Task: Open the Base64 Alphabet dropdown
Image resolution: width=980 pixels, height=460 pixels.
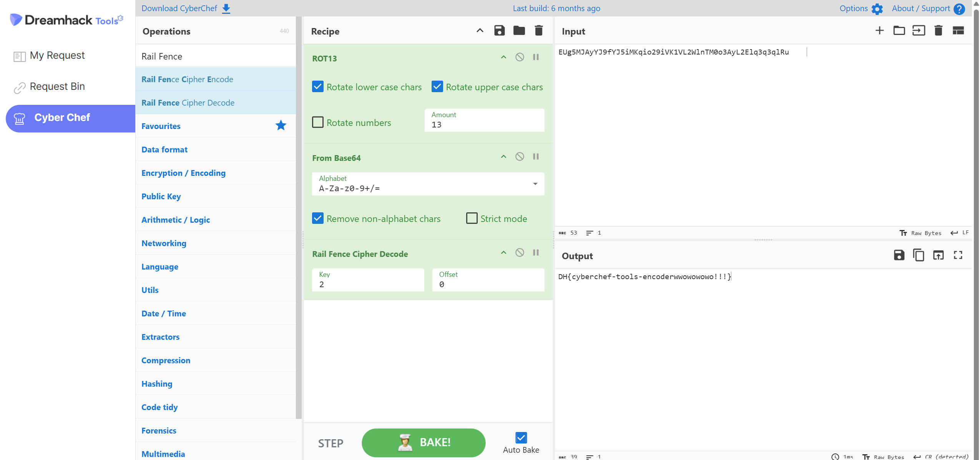Action: 535,184
